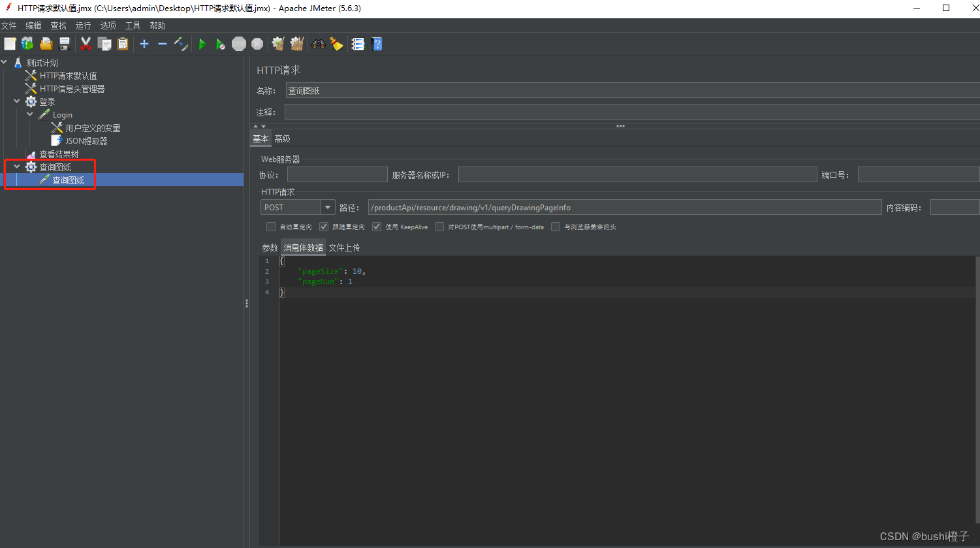
Task: Open Search with the binoculars icon
Action: tap(319, 44)
